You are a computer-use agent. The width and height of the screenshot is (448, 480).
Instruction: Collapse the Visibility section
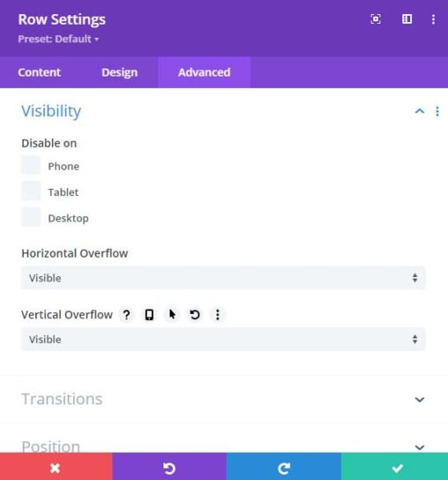click(420, 111)
